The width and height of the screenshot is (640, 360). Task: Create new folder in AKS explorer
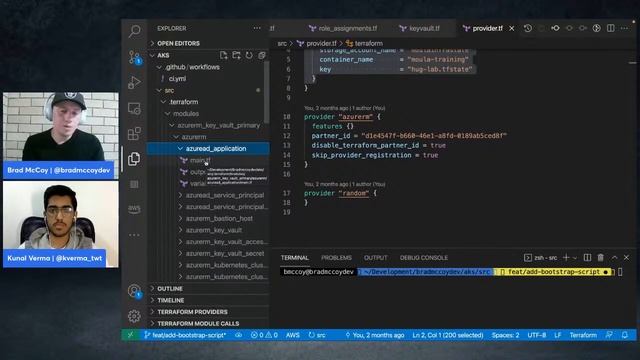click(x=236, y=55)
